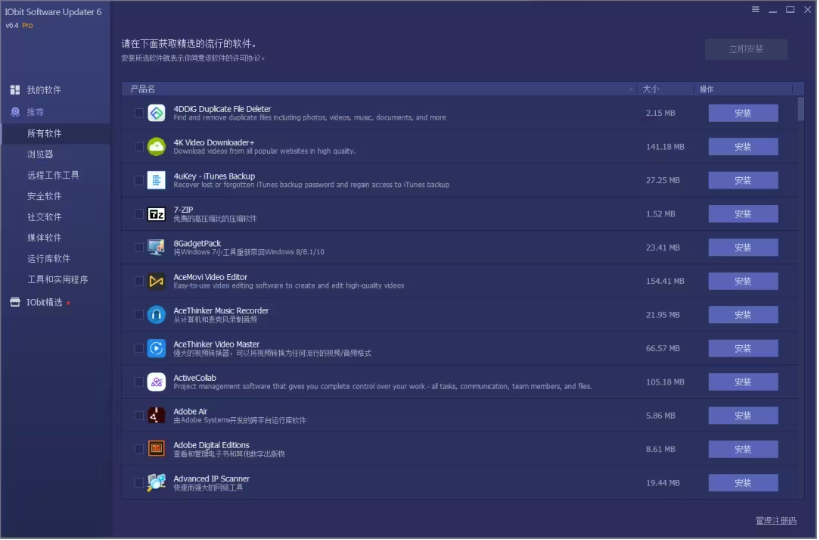Click the AceMovi Video Editor icon
This screenshot has height=540, width=819.
(156, 281)
